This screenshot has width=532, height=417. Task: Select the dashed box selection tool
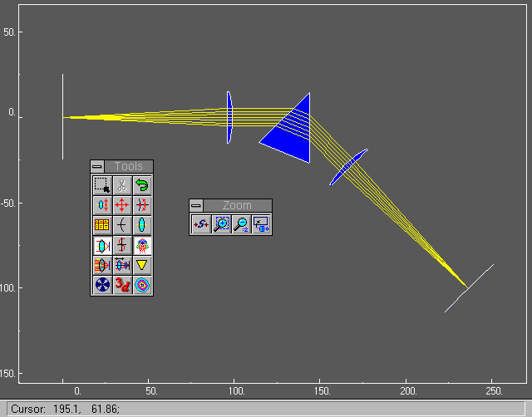pos(102,185)
